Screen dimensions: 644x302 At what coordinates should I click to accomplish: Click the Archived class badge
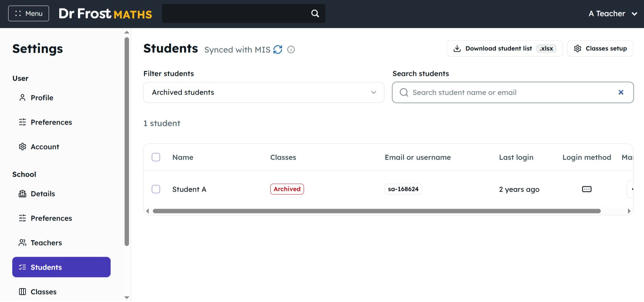coord(287,189)
